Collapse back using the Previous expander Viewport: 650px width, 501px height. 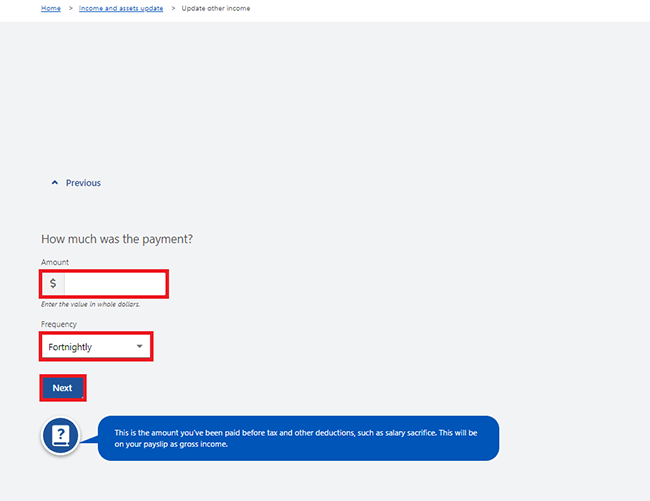[x=76, y=183]
